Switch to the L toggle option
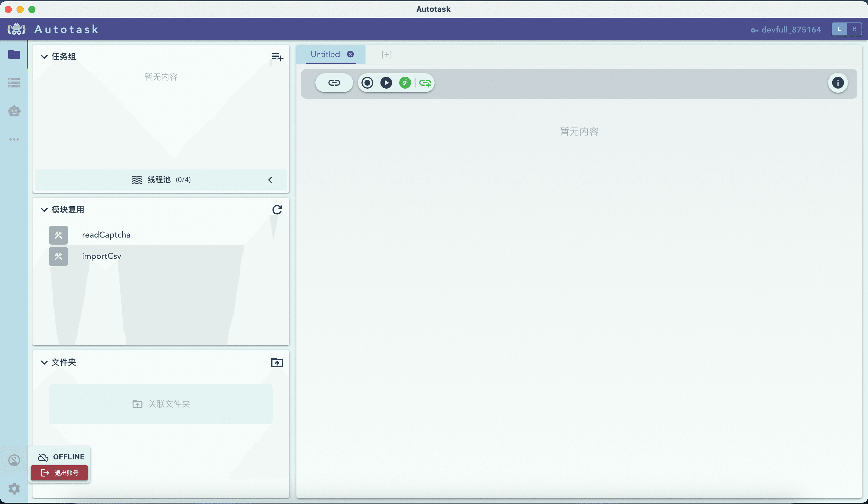The height and width of the screenshot is (504, 868). [839, 29]
